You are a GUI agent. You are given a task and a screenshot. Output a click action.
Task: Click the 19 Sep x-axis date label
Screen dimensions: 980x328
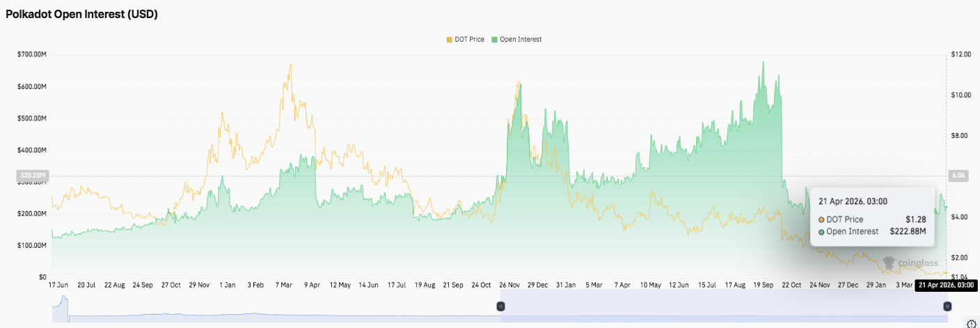[x=765, y=285]
